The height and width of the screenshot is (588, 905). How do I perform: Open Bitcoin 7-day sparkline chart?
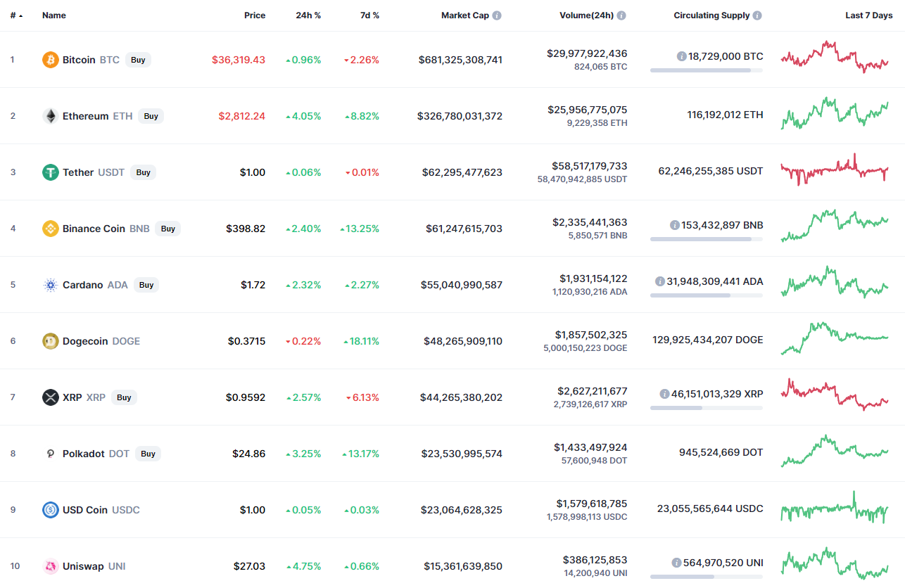pos(835,57)
